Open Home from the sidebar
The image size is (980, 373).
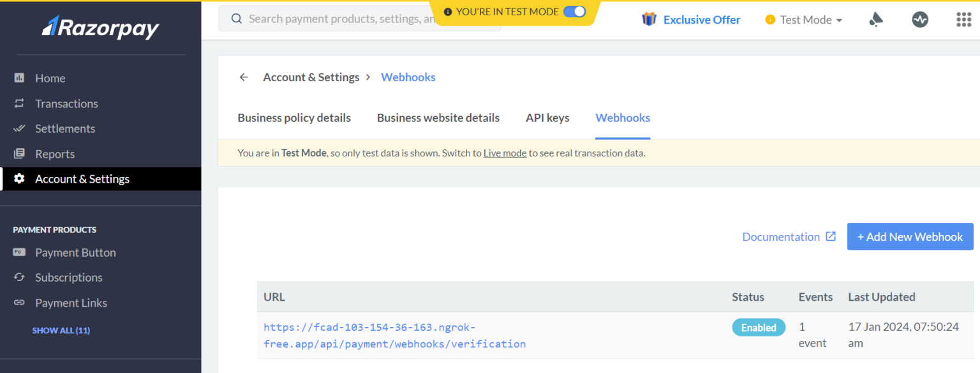(x=50, y=78)
